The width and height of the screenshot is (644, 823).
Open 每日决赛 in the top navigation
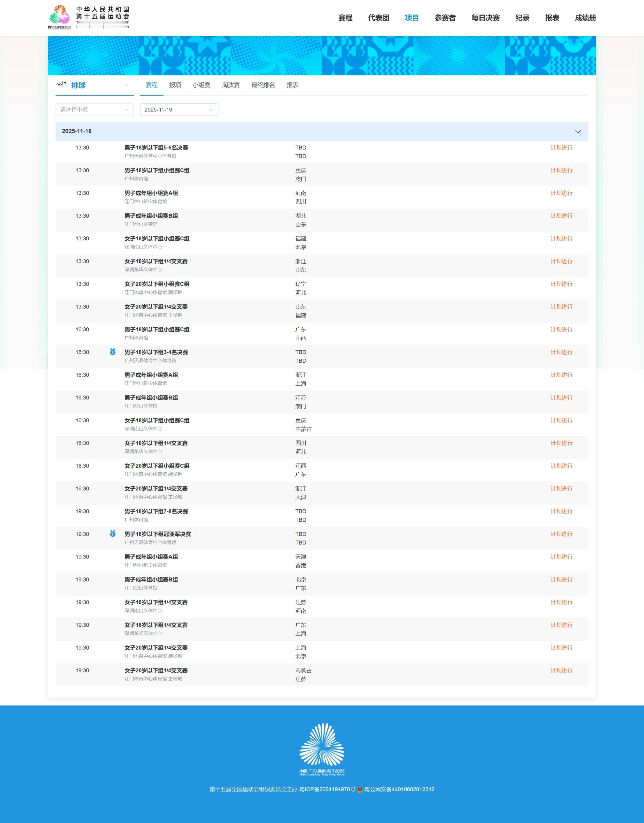click(x=485, y=18)
